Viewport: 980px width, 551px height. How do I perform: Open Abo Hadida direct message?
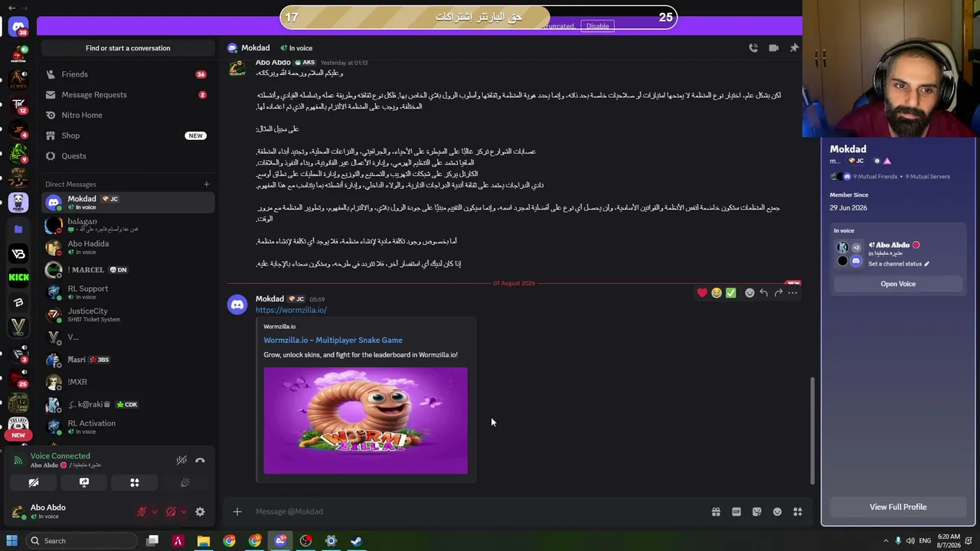tap(128, 247)
